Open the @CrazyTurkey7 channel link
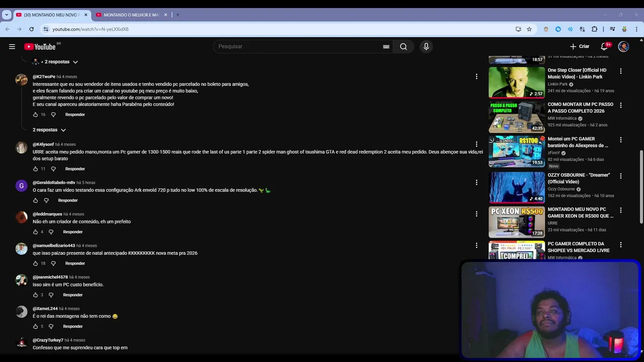644x362 pixels. [x=48, y=340]
